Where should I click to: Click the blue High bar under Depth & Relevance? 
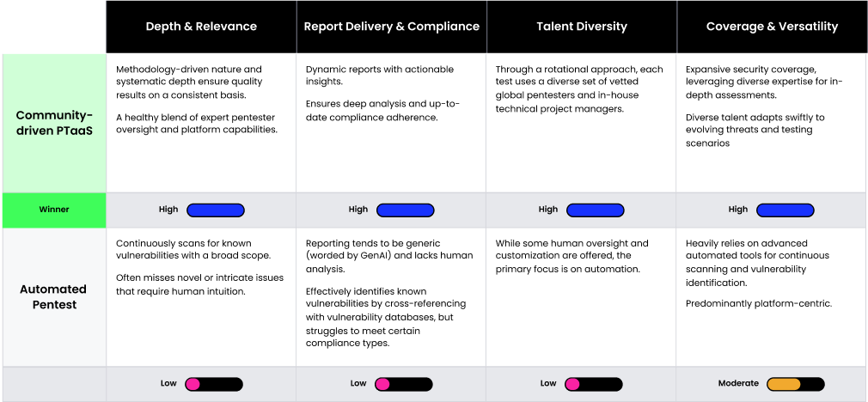point(216,210)
